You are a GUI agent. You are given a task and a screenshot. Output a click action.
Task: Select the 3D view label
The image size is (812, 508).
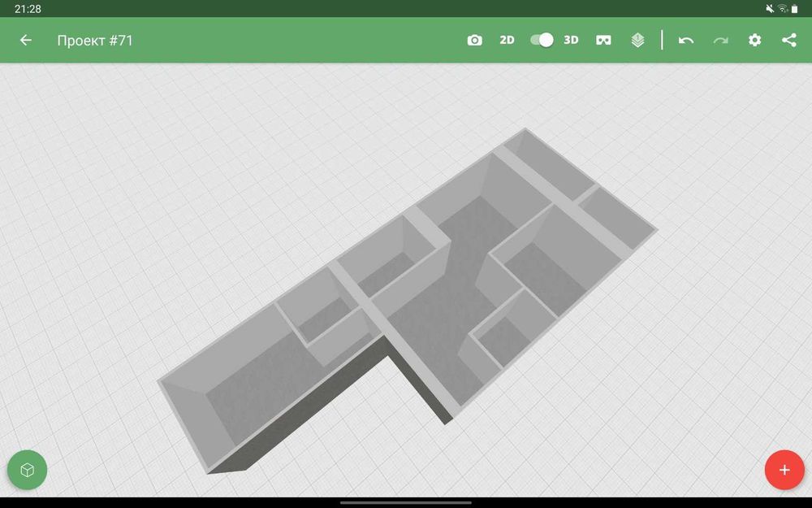pos(571,40)
